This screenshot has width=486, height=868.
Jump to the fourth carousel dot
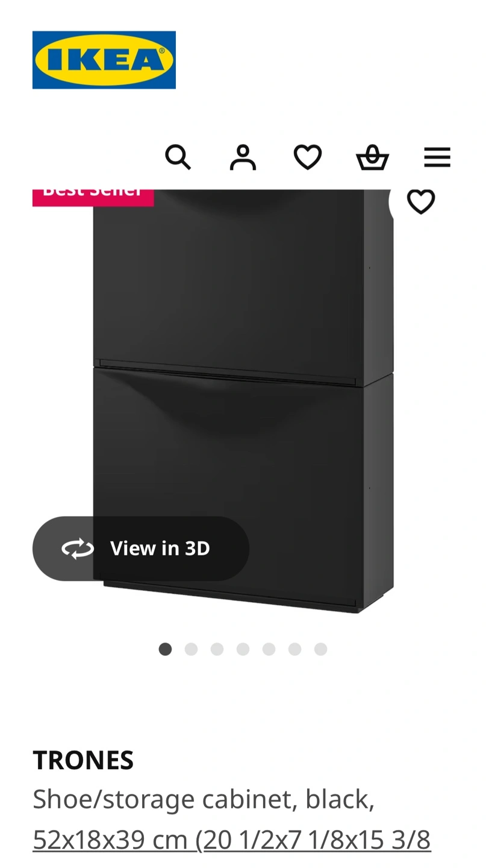243,649
